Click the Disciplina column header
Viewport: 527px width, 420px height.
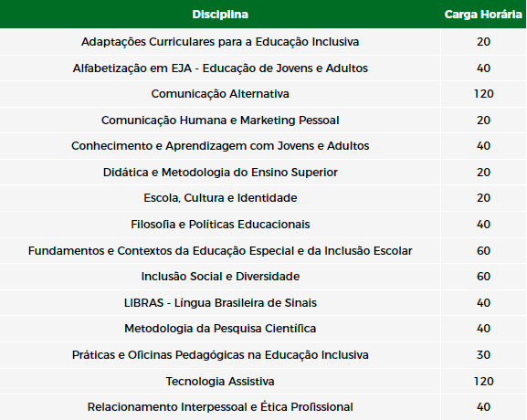tap(220, 15)
